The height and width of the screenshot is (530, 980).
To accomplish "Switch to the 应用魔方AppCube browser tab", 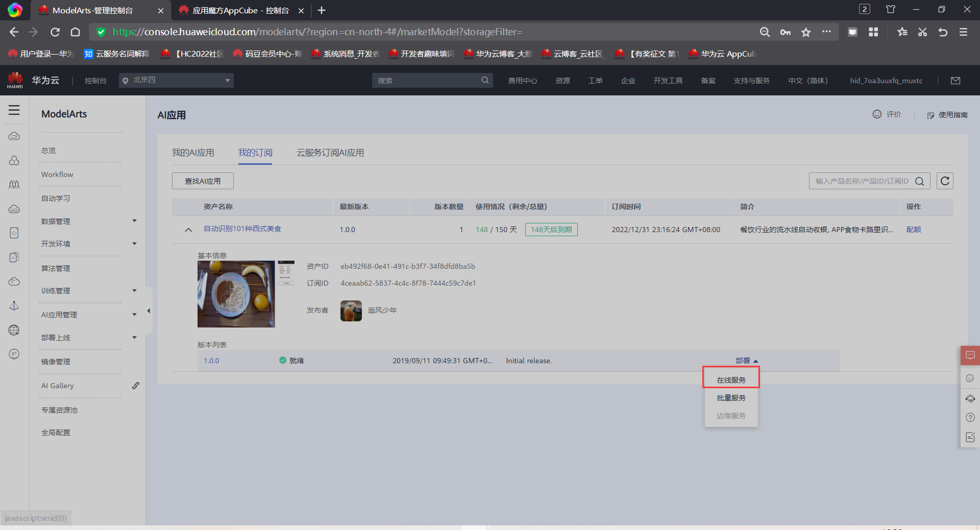I will coord(240,10).
